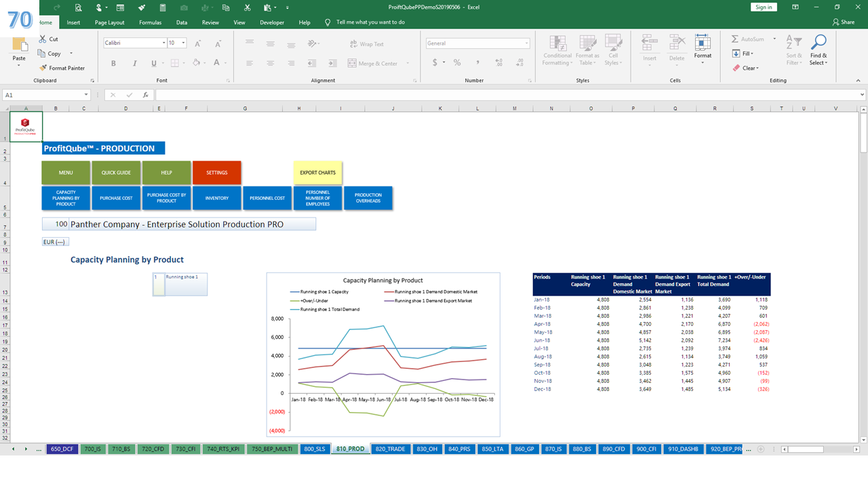The image size is (868, 488).
Task: Click the yellow EXPORT CHARTS button
Action: (318, 173)
